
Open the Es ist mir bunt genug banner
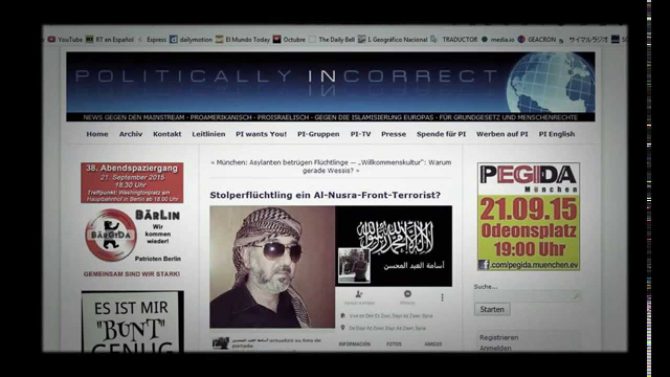click(132, 321)
